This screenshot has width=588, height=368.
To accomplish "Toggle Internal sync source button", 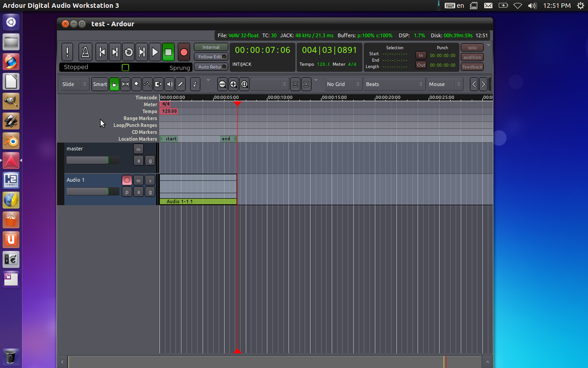I will point(211,47).
